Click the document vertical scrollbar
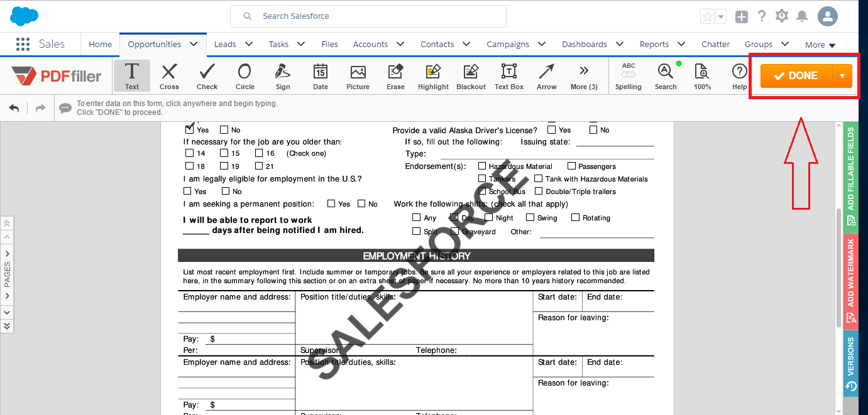This screenshot has width=868, height=415. click(838, 268)
